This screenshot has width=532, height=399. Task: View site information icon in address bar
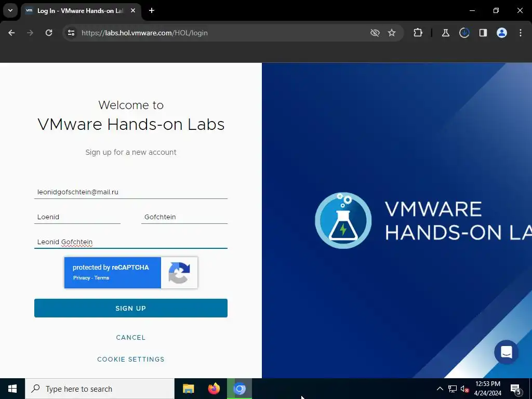(71, 33)
